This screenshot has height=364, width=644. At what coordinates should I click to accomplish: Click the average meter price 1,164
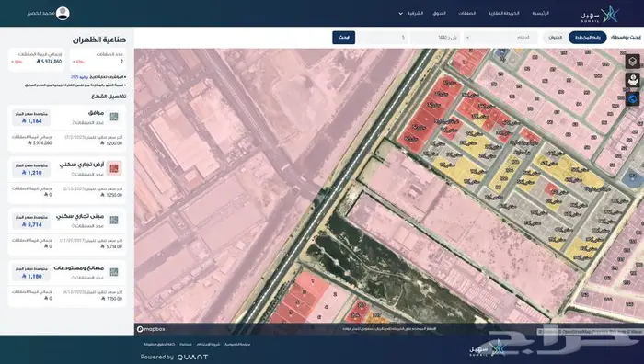click(32, 121)
